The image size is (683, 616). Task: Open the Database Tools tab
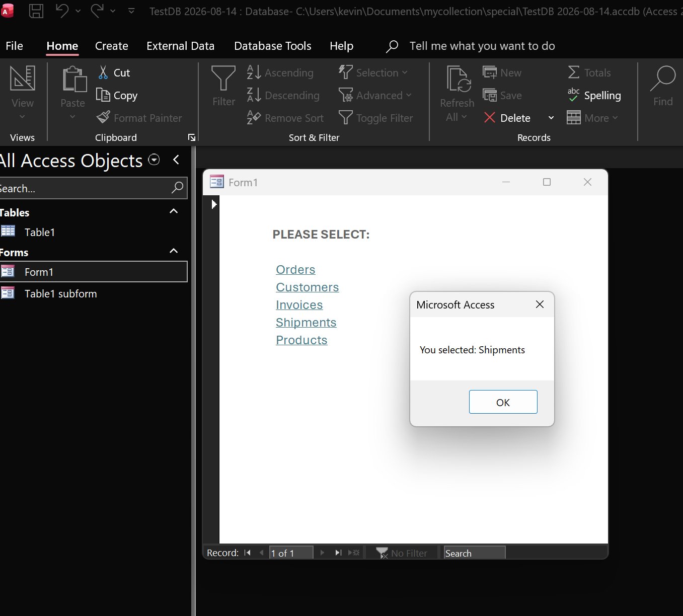(273, 46)
